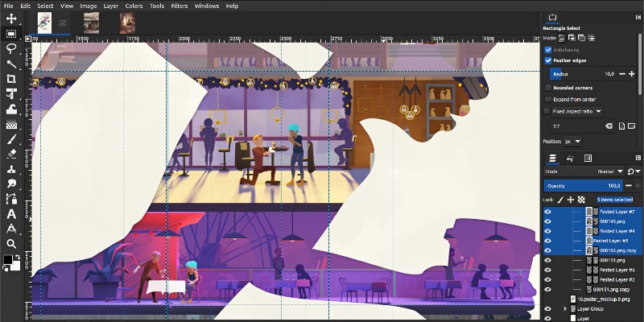Open the Colors menu
Image resolution: width=644 pixels, height=322 pixels.
tap(134, 6)
